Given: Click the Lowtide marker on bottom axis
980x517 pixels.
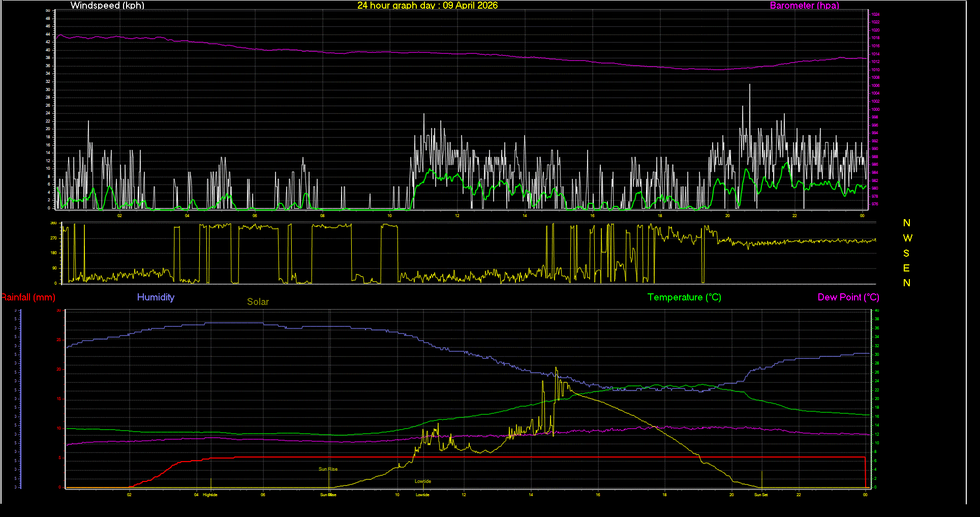Looking at the screenshot, I should (x=422, y=495).
